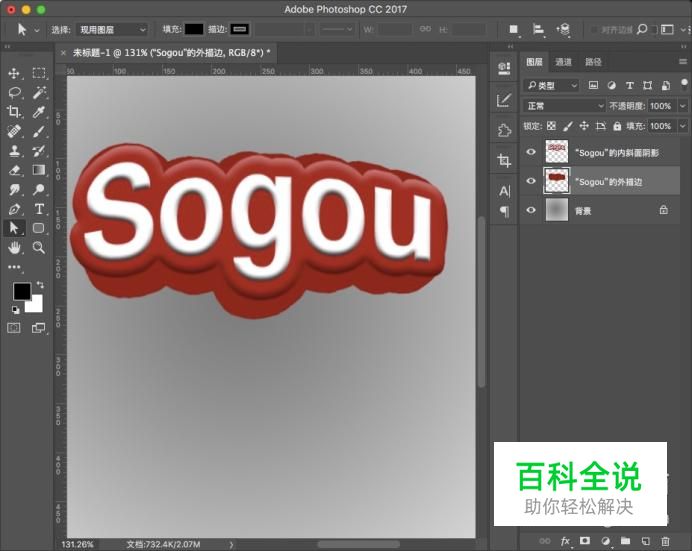Open the Layers panel options menu

point(683,62)
